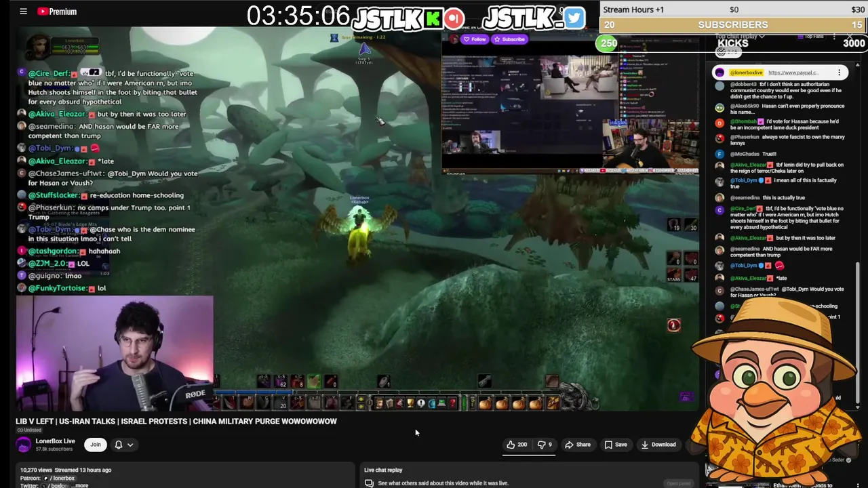Open quest log exclamation icon in game menu
This screenshot has height=488, width=868.
tap(421, 403)
